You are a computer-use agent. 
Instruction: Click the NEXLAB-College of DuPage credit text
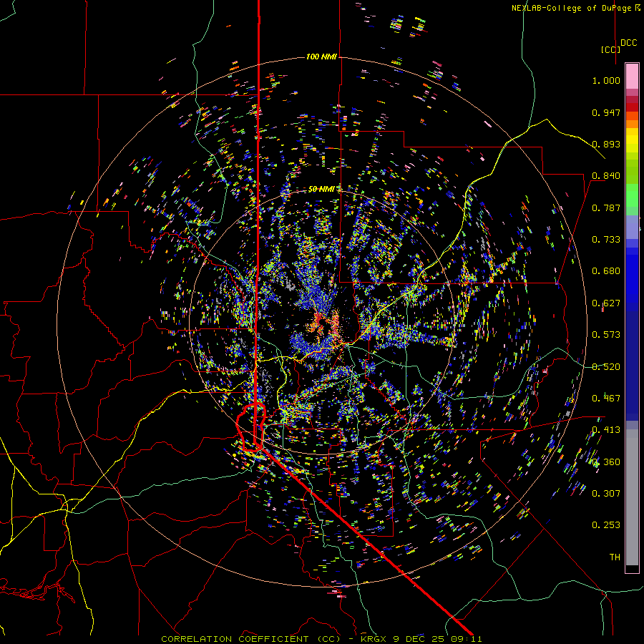(575, 8)
